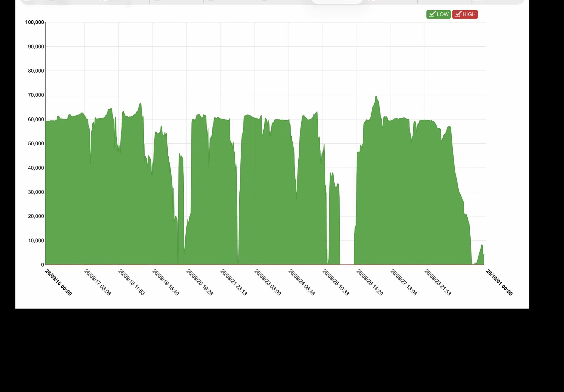
Task: Click the 80,000 y-axis label
Action: 36,71
